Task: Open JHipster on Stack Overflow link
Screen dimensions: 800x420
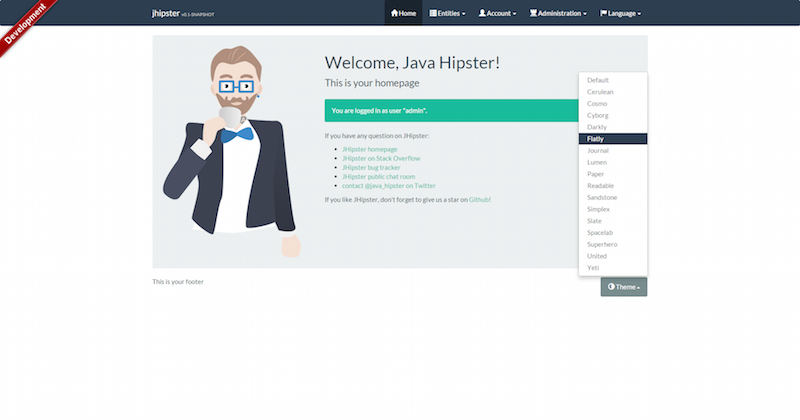Action: pyautogui.click(x=381, y=158)
